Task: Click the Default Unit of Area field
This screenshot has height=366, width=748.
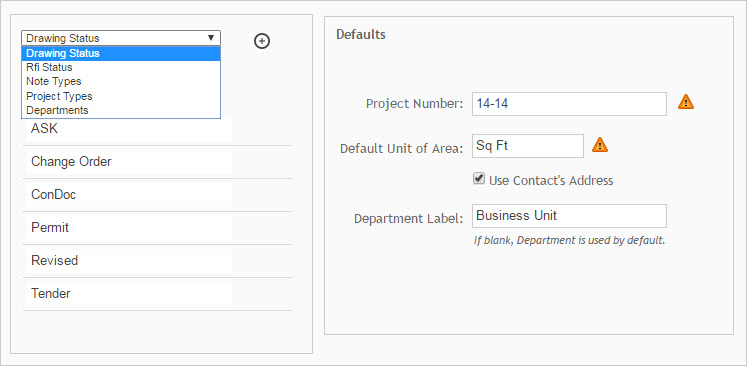Action: 528,146
